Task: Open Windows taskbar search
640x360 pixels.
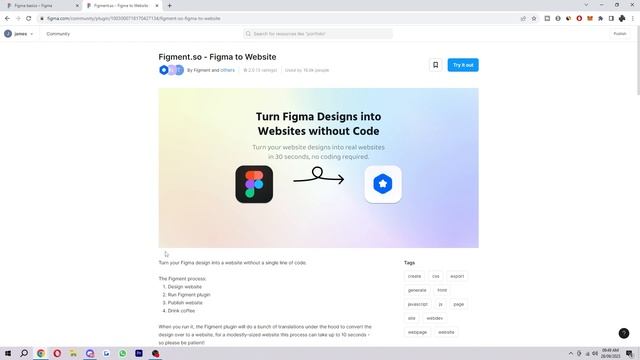Action: click(24, 353)
